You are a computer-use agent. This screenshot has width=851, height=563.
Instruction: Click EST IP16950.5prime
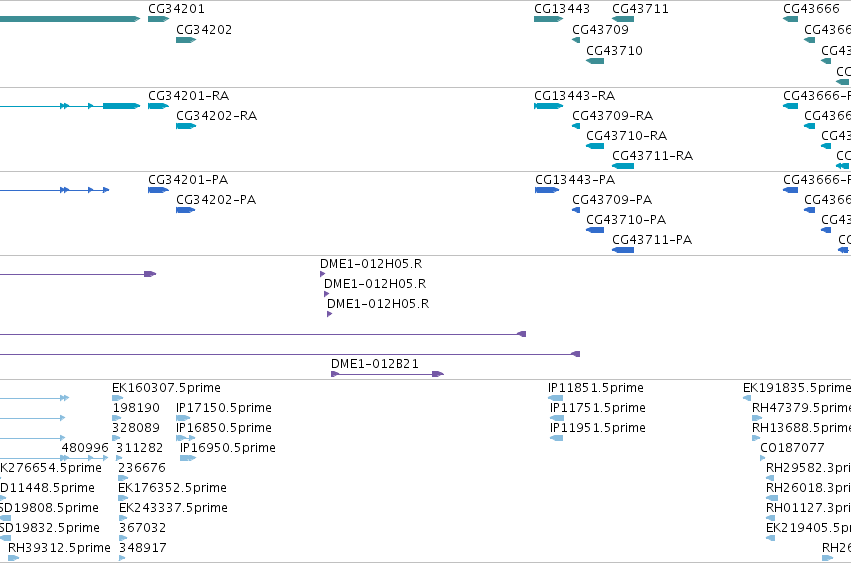coord(228,448)
